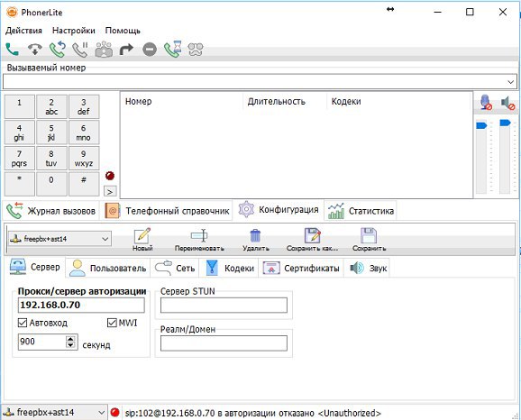Select the Сервер sub-tab
Viewport: 521px width, 420px height.
coord(35,267)
